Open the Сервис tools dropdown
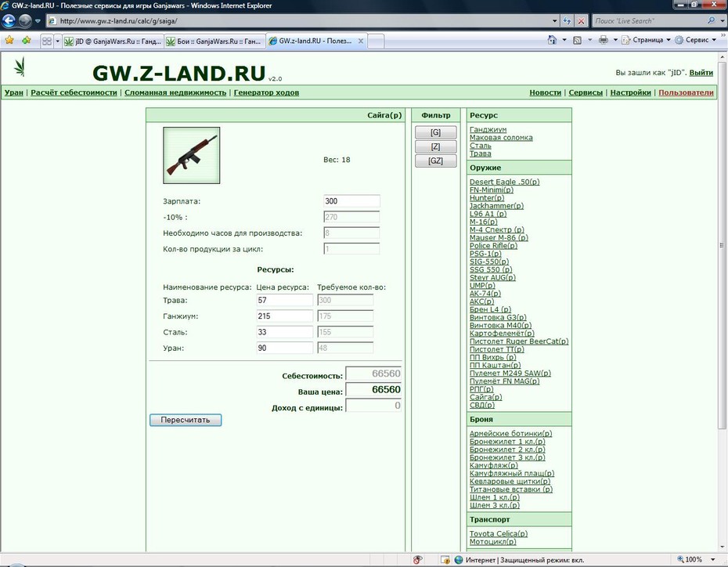This screenshot has height=567, width=728. click(695, 41)
